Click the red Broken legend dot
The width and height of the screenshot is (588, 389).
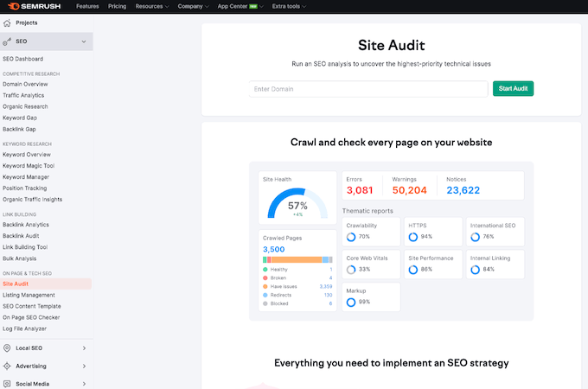coord(265,278)
